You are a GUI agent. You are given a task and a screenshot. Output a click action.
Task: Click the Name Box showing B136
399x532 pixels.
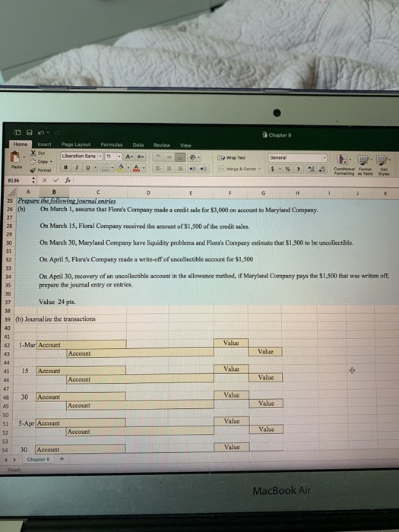tap(19, 180)
